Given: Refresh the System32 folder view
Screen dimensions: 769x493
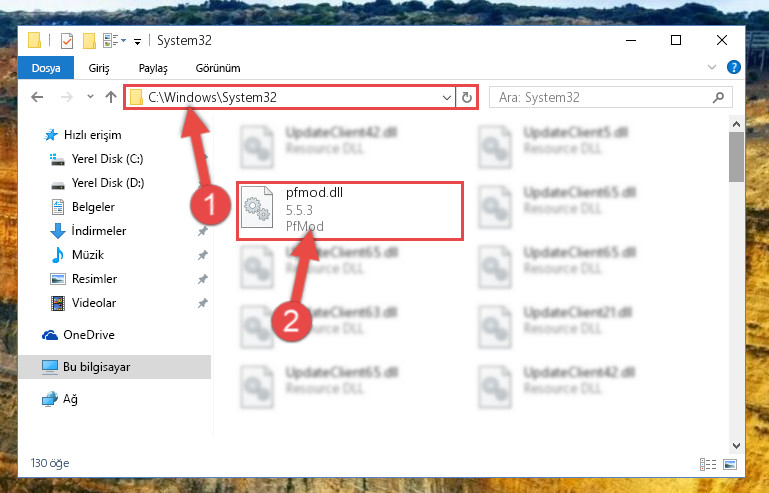Looking at the screenshot, I should click(x=466, y=97).
